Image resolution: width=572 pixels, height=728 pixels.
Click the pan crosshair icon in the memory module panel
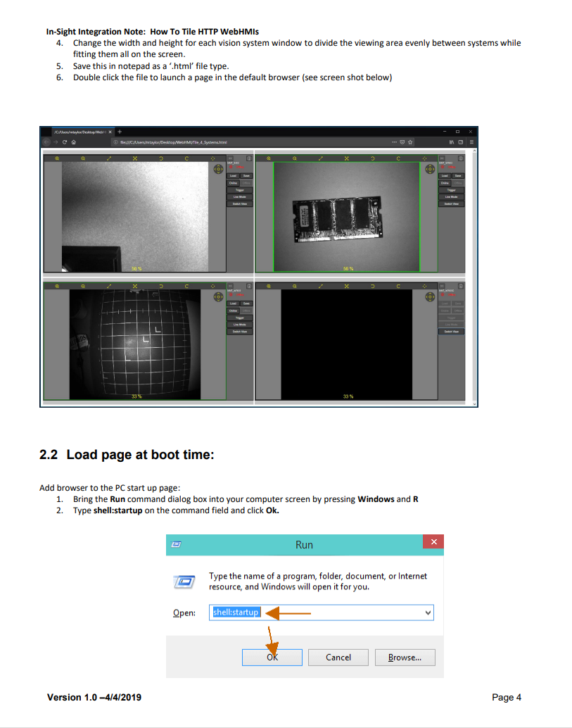(345, 158)
